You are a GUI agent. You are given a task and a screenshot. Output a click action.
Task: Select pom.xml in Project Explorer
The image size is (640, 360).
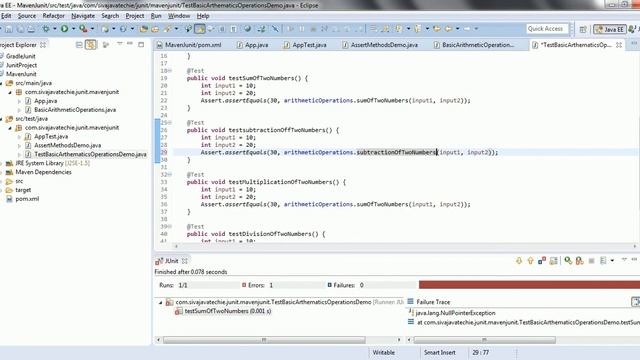point(27,199)
